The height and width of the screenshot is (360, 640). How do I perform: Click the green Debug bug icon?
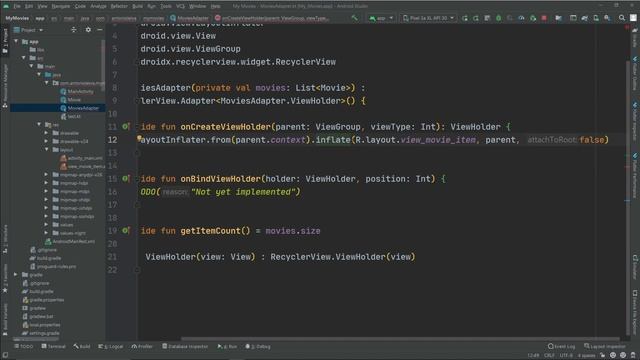pos(498,18)
